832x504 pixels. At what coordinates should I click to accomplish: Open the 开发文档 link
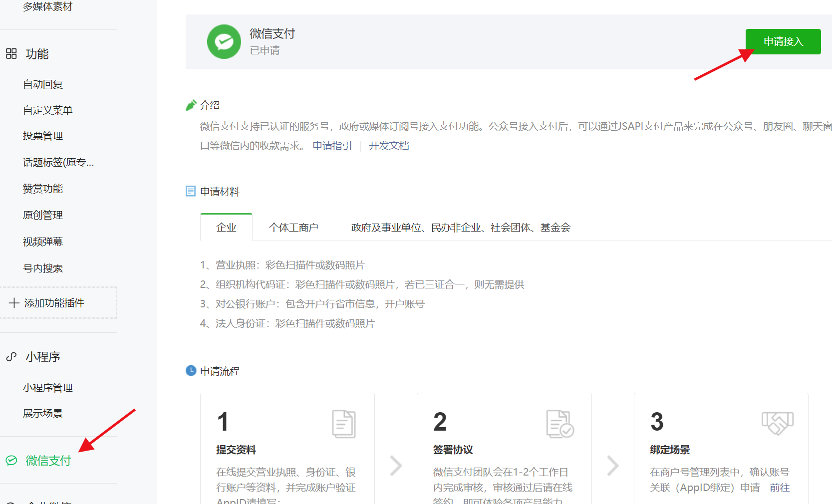(x=389, y=146)
